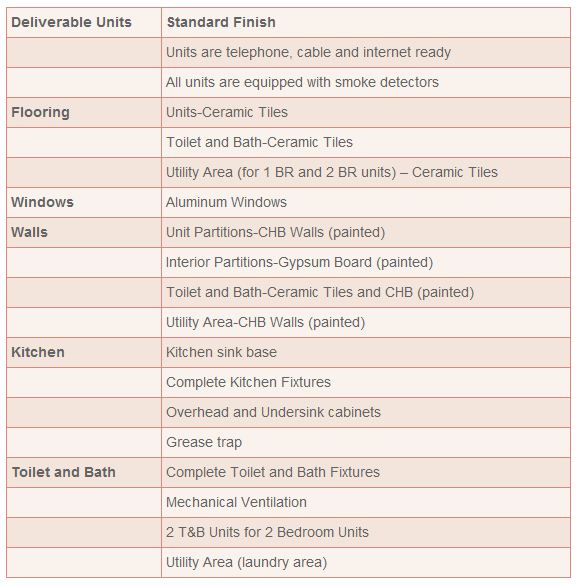578x586 pixels.
Task: Click the Walls category label
Action: pos(30,232)
